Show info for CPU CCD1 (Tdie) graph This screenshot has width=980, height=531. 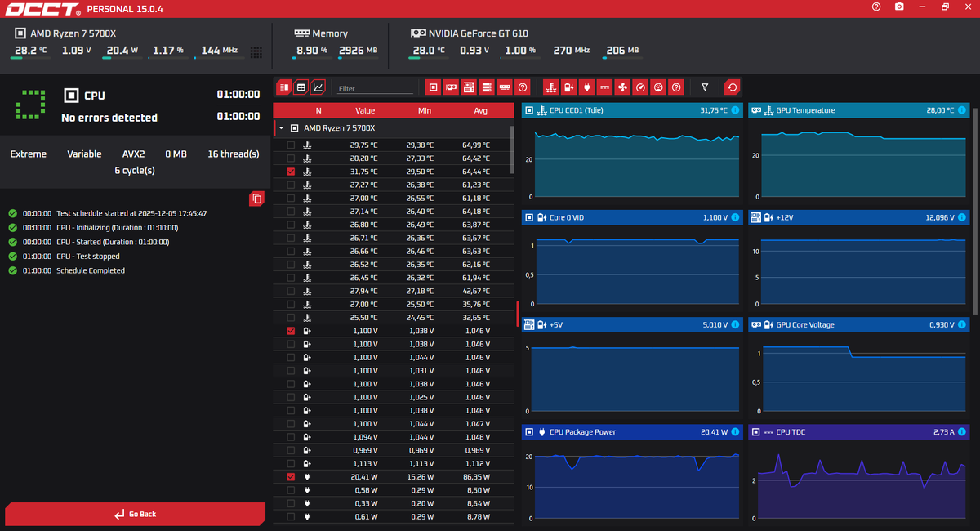coord(734,110)
